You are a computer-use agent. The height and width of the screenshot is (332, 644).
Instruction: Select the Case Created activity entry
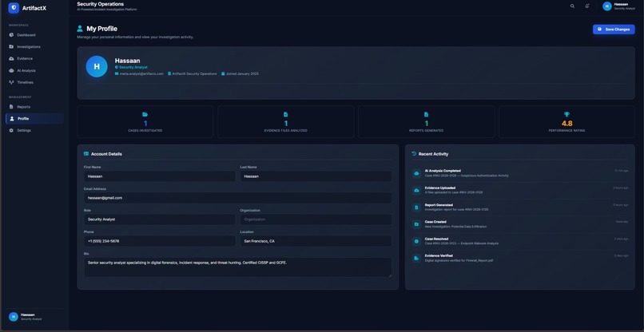(520, 224)
